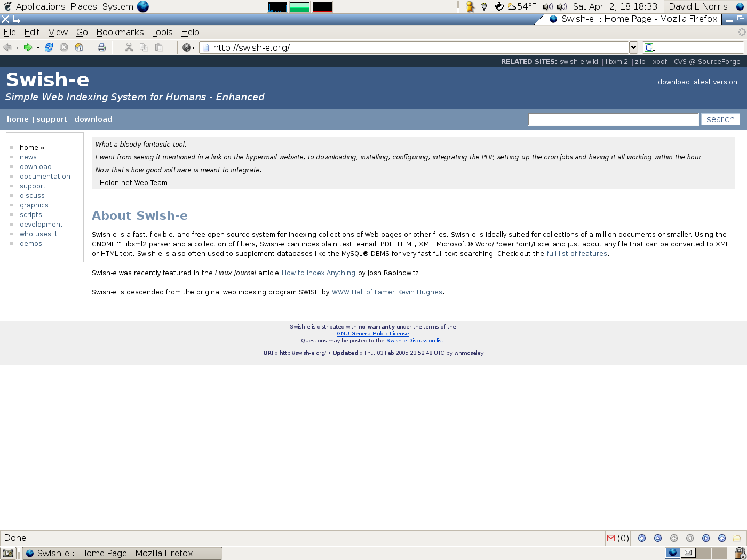Open documentation in the sidebar

(45, 177)
